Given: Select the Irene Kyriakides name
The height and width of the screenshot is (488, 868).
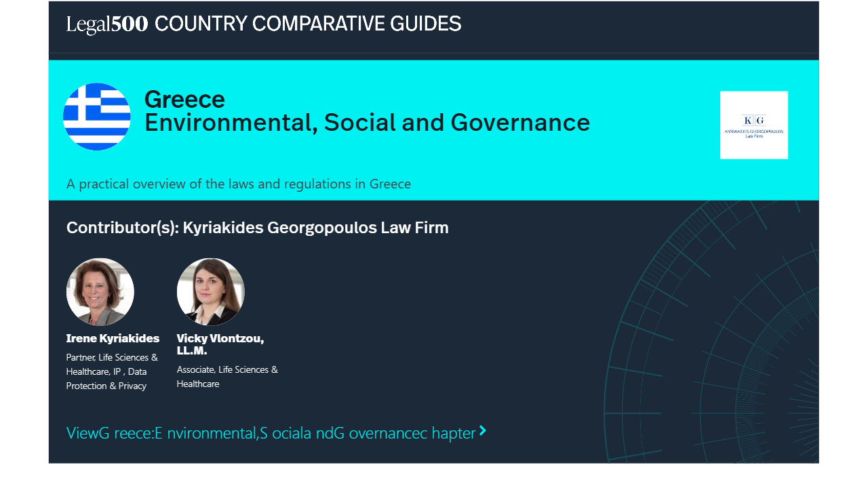Looking at the screenshot, I should tap(113, 338).
